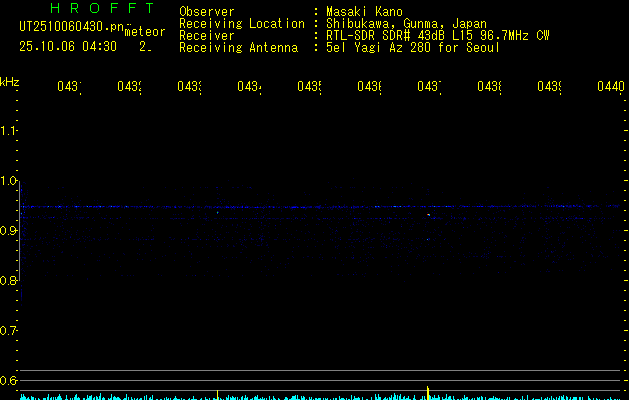The height and width of the screenshot is (400, 629).
Task: Click the Observer field label
Action: (x=206, y=11)
